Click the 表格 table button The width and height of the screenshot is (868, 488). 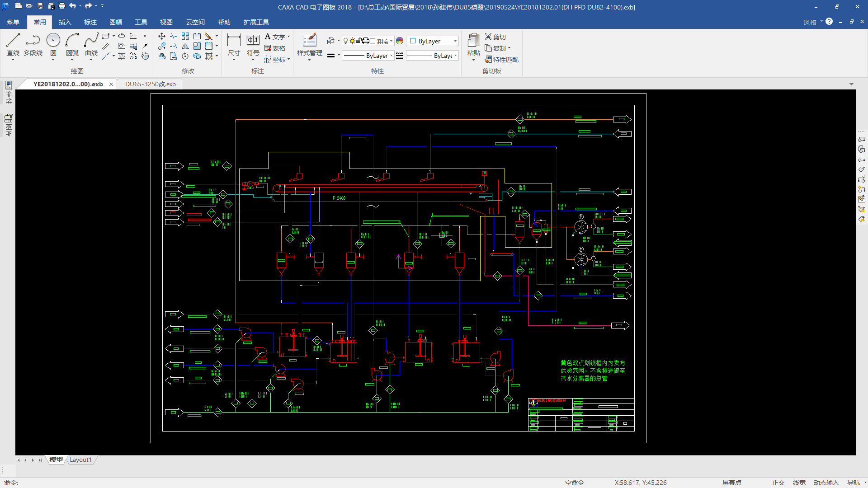click(275, 48)
